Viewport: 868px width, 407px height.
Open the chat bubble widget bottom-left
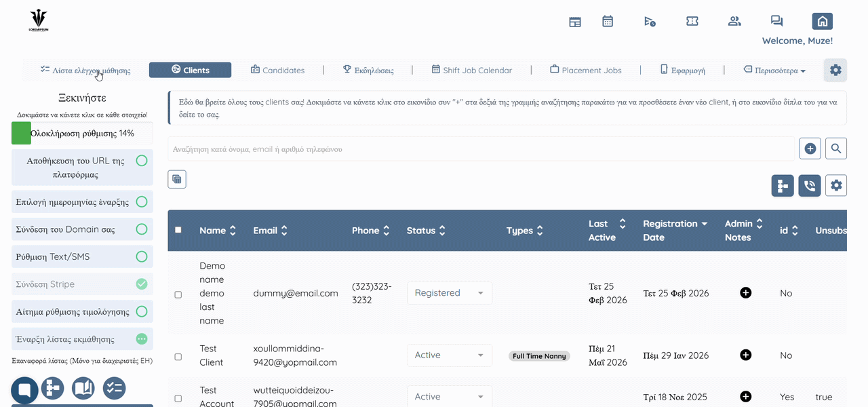[24, 390]
